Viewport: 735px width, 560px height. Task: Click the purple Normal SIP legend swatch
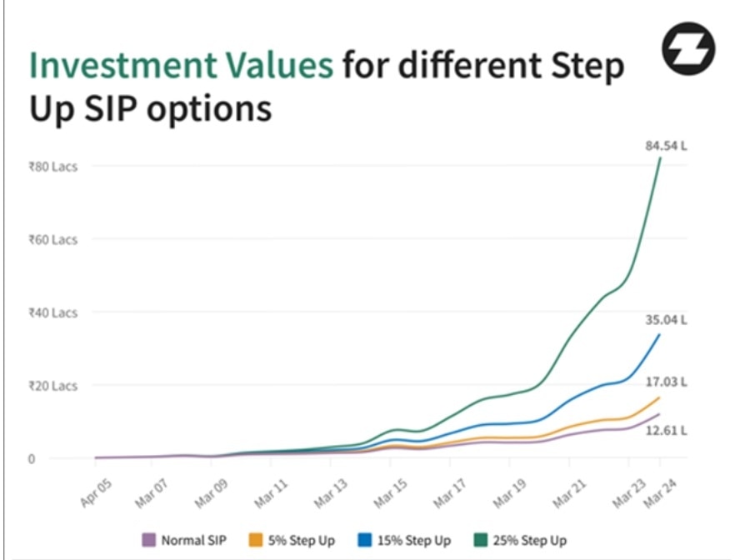point(149,540)
